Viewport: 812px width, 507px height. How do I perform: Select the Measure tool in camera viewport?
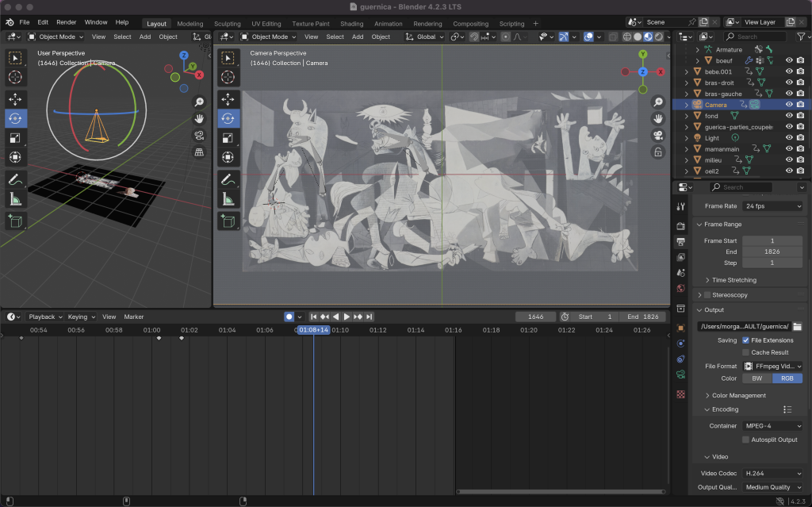pyautogui.click(x=228, y=199)
